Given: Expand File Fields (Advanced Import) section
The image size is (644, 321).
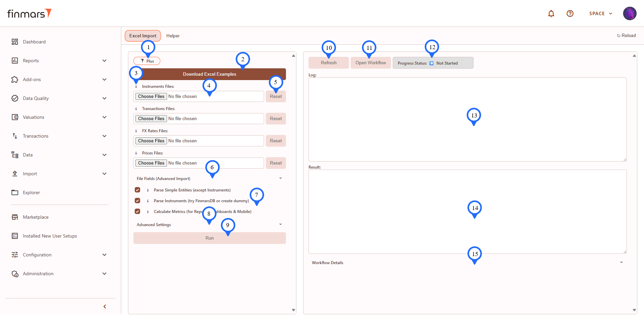Looking at the screenshot, I should tap(210, 178).
